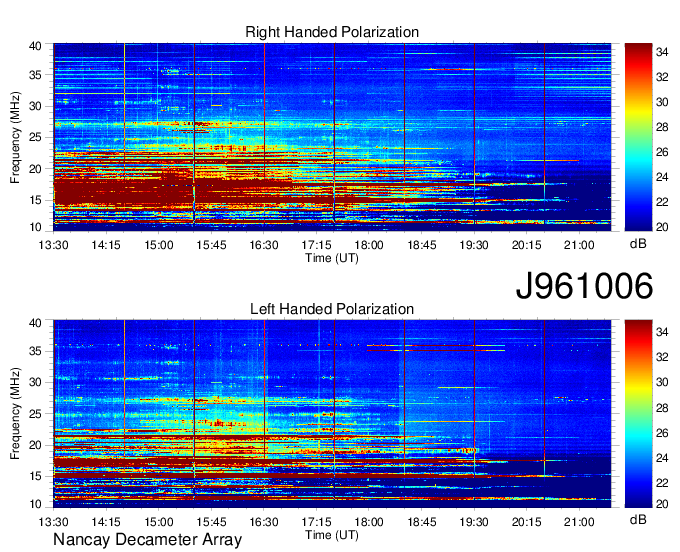Click the dB label under the upper colorbar
680x552 pixels.
coord(638,244)
